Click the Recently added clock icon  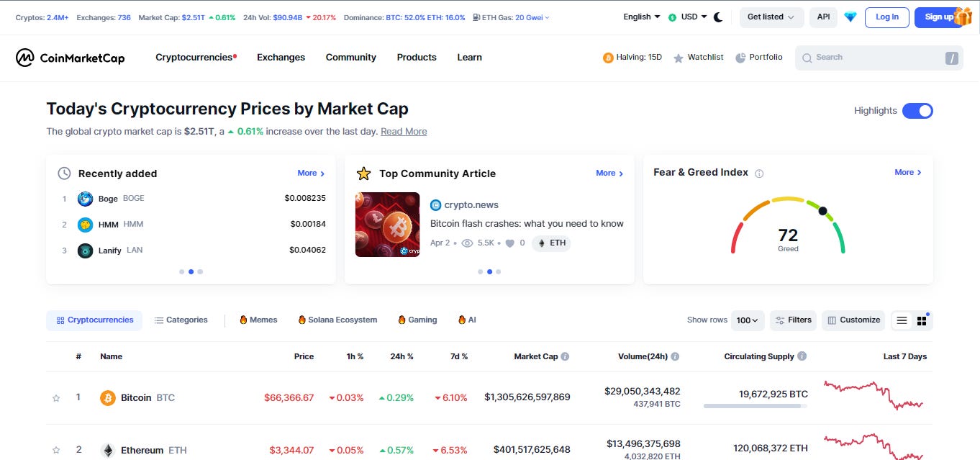tap(64, 173)
